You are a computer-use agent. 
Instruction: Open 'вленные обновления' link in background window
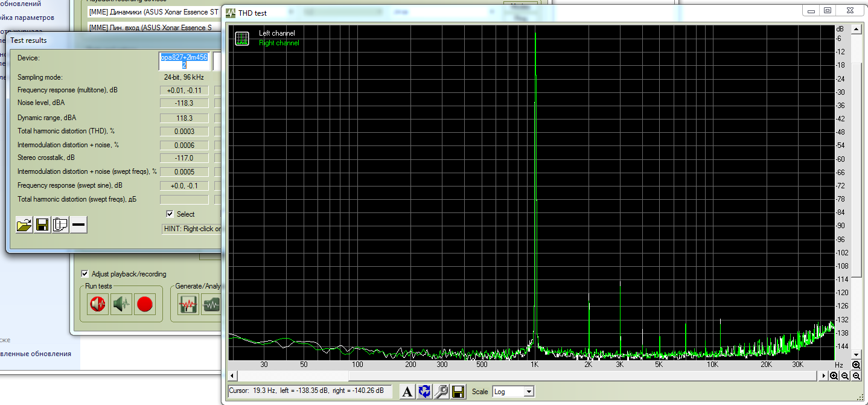[x=36, y=354]
